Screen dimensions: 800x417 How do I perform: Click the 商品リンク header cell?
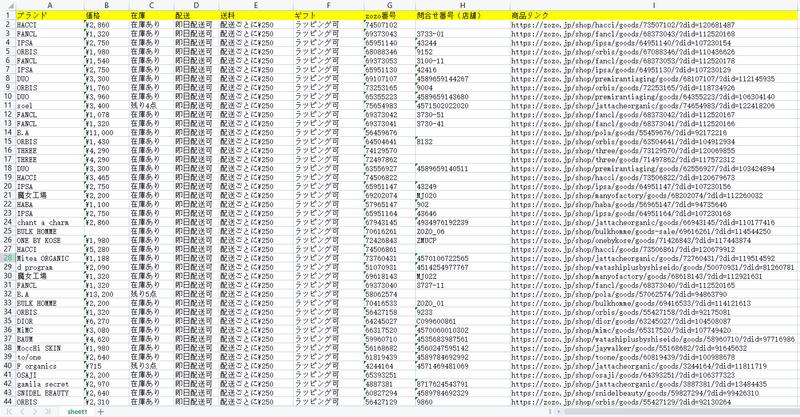(x=654, y=15)
